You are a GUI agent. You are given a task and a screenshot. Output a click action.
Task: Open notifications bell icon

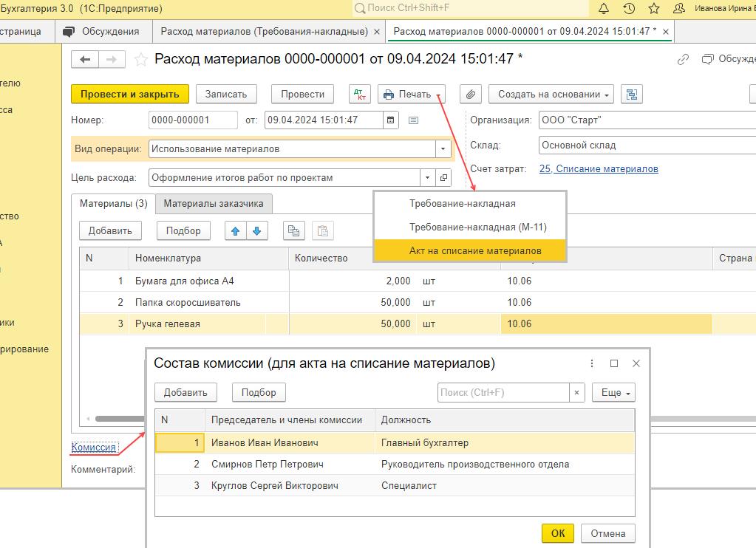(603, 8)
